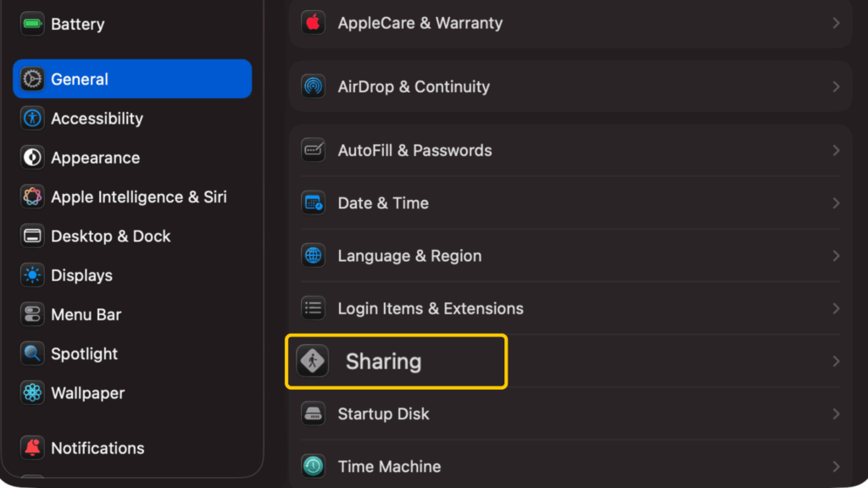
Task: Open Desktop & Dock label
Action: [x=111, y=236]
